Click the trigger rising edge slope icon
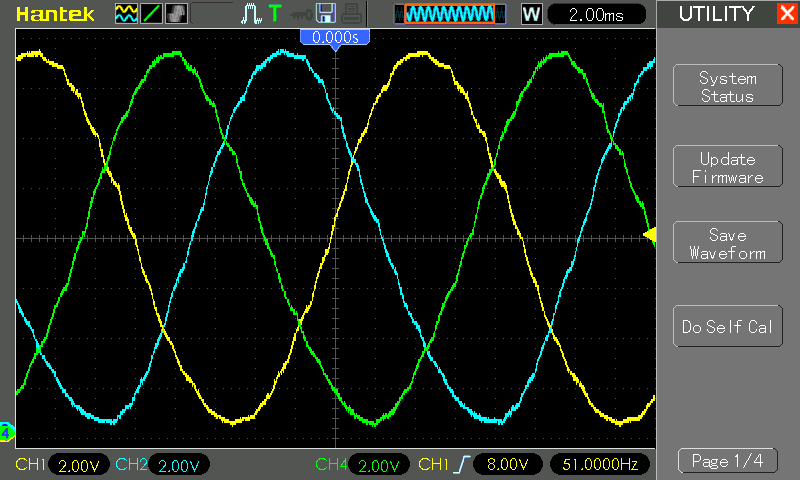This screenshot has width=800, height=480. pyautogui.click(x=461, y=464)
